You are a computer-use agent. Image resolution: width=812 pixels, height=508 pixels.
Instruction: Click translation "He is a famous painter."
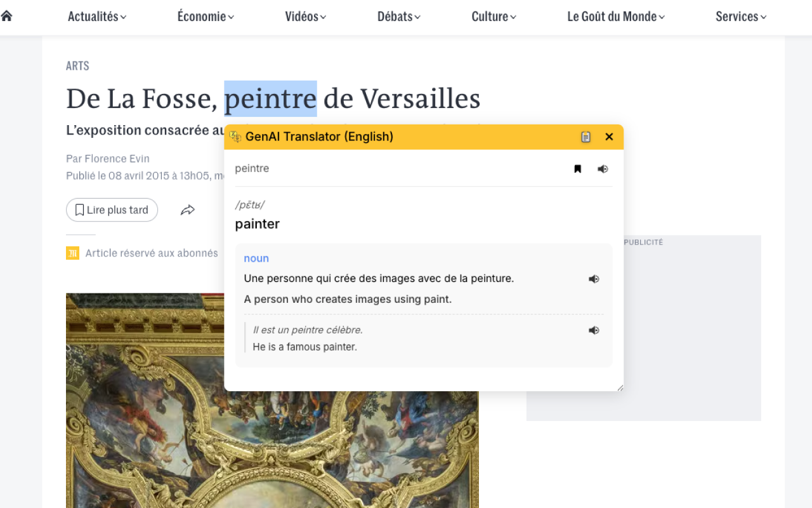[304, 347]
